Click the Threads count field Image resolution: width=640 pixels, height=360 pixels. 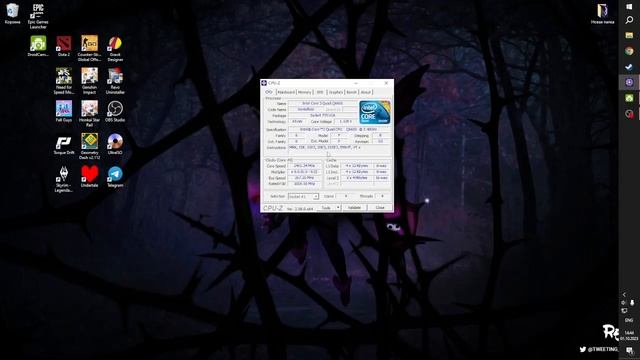(x=382, y=196)
